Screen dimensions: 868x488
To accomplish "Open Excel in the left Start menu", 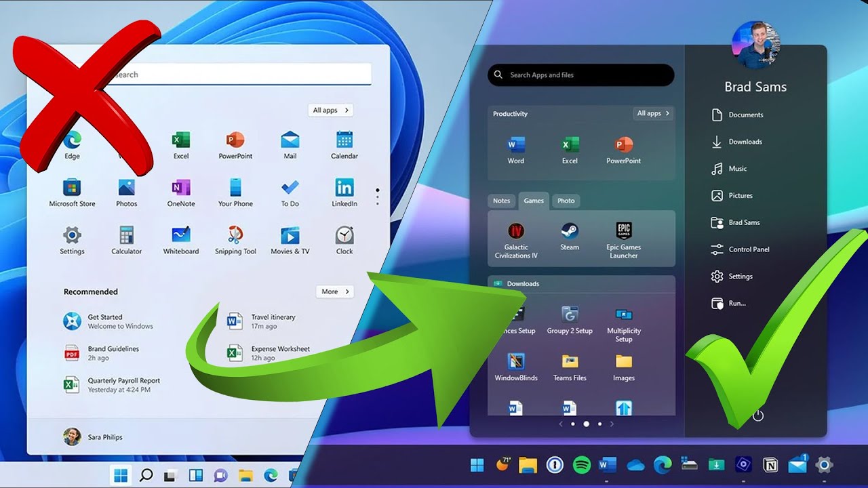I will [181, 145].
